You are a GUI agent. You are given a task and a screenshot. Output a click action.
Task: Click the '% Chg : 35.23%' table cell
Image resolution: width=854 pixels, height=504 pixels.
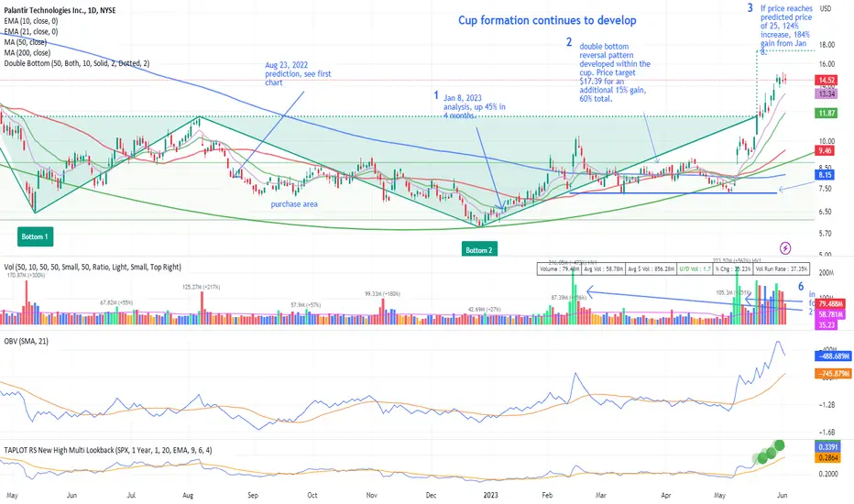[732, 269]
